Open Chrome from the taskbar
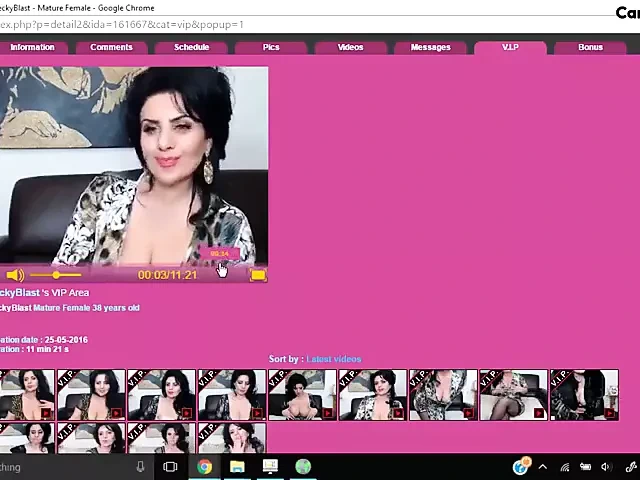640x480 pixels. point(204,467)
